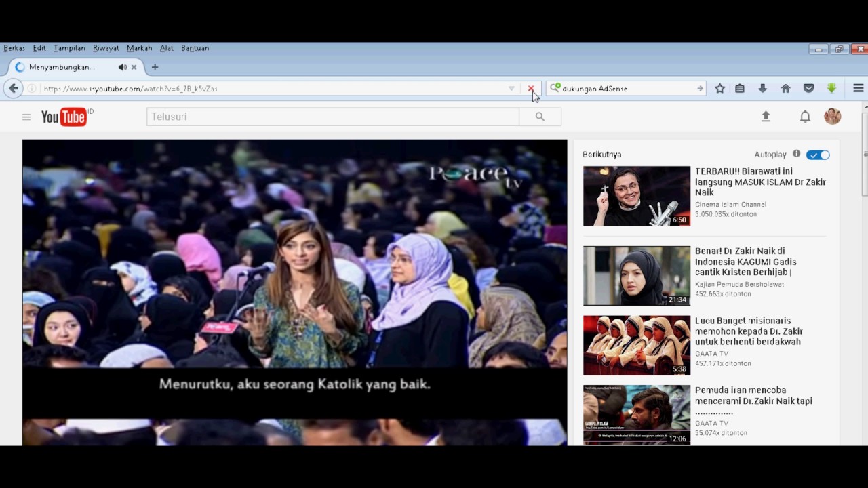
Task: Close the Menyambungkan tab
Action: (x=134, y=67)
